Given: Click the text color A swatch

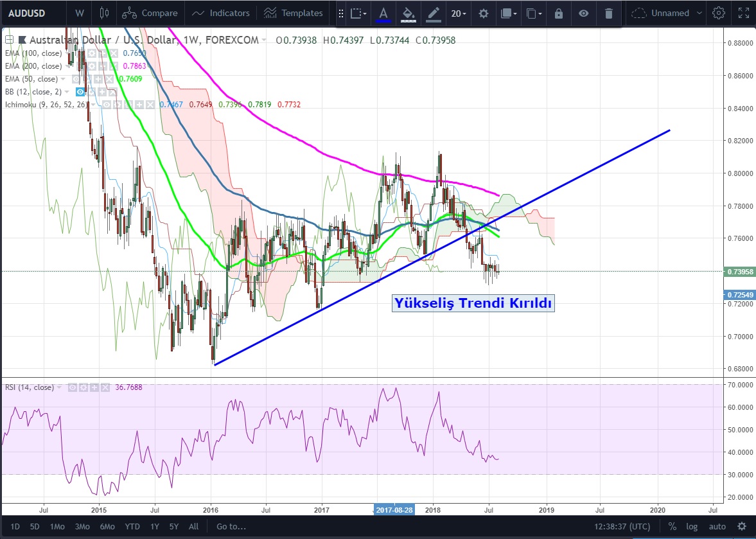Looking at the screenshot, I should click(x=383, y=13).
